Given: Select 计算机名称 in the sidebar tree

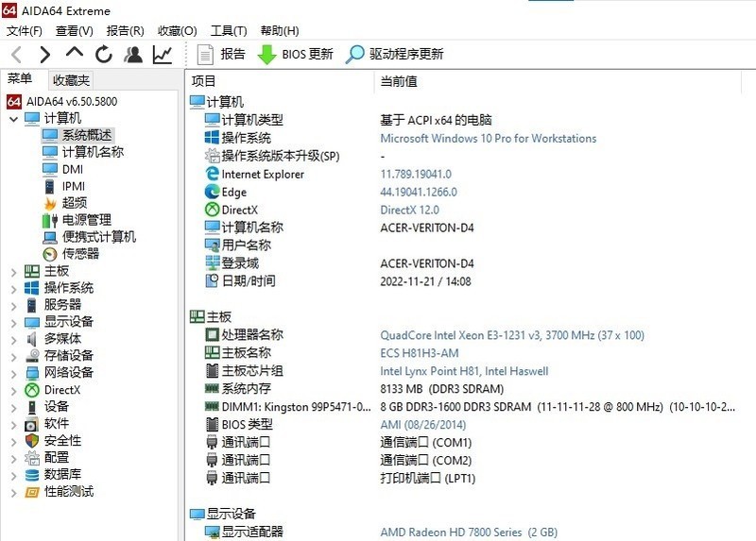Looking at the screenshot, I should [x=93, y=152].
